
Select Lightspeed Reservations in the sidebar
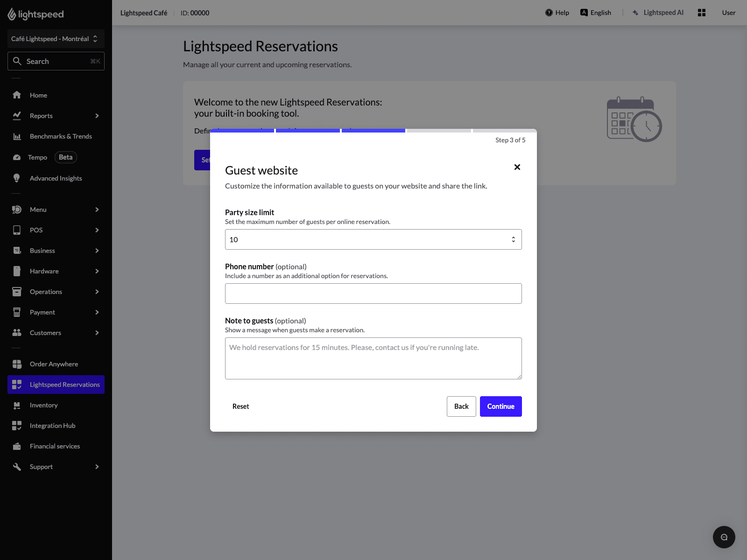(x=64, y=384)
